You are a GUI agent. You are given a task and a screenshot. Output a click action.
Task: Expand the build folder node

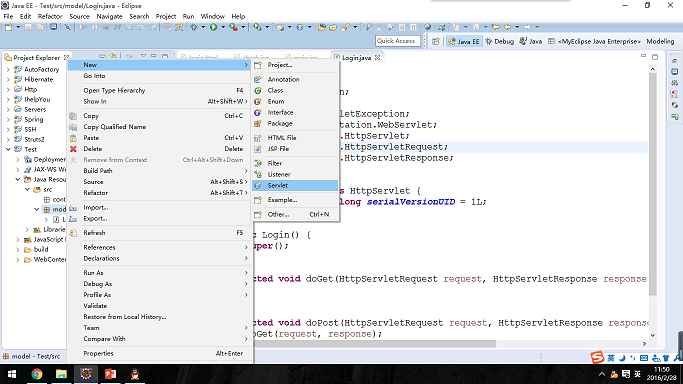(17, 250)
